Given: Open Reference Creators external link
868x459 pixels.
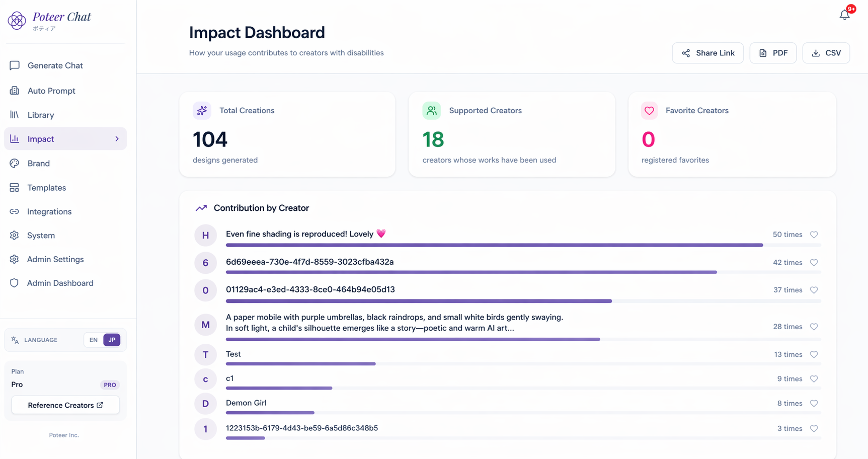Looking at the screenshot, I should tap(65, 405).
